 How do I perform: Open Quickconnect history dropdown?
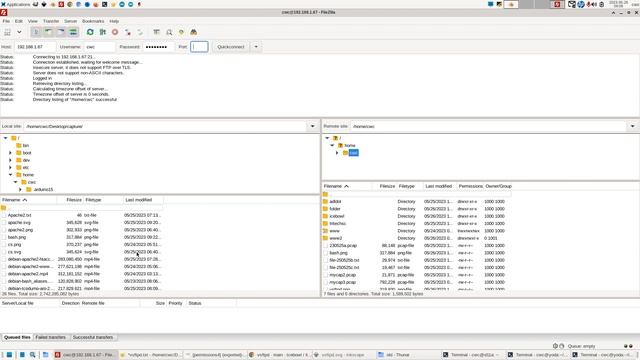coord(256,47)
